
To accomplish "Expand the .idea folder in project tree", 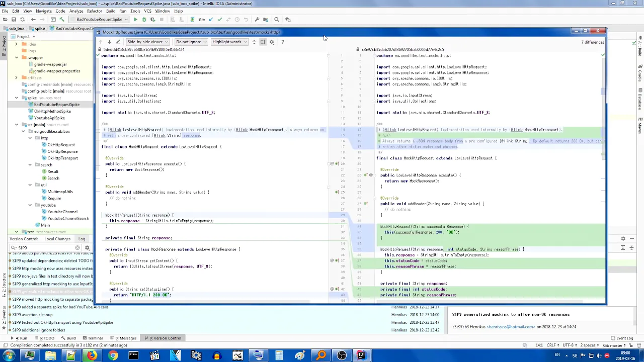I will tap(16, 44).
